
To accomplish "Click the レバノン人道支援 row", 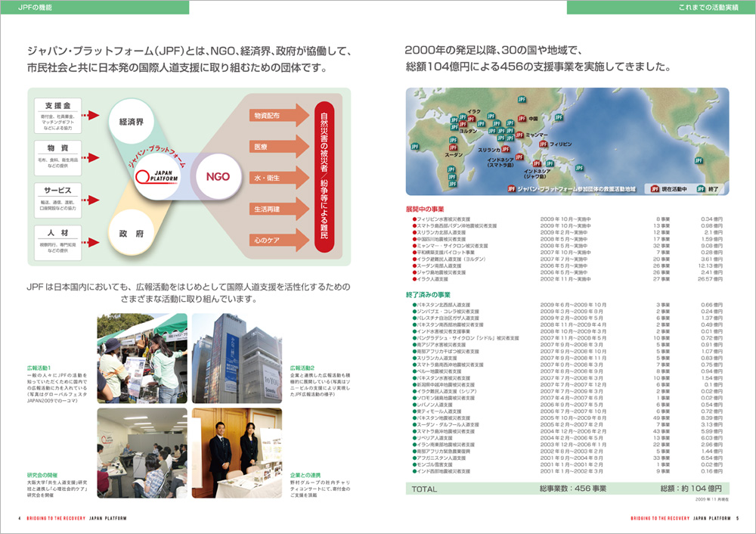I will coord(568,405).
